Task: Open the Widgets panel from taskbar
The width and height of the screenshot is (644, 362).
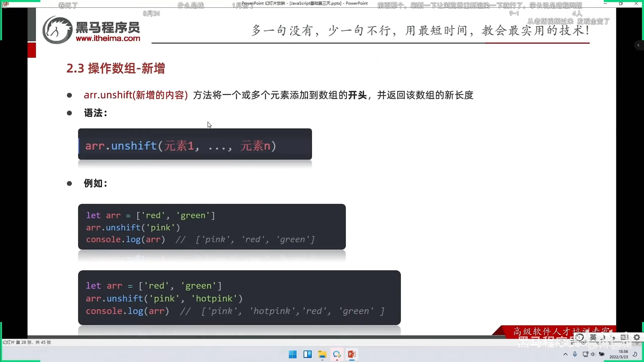Action: pos(307,354)
